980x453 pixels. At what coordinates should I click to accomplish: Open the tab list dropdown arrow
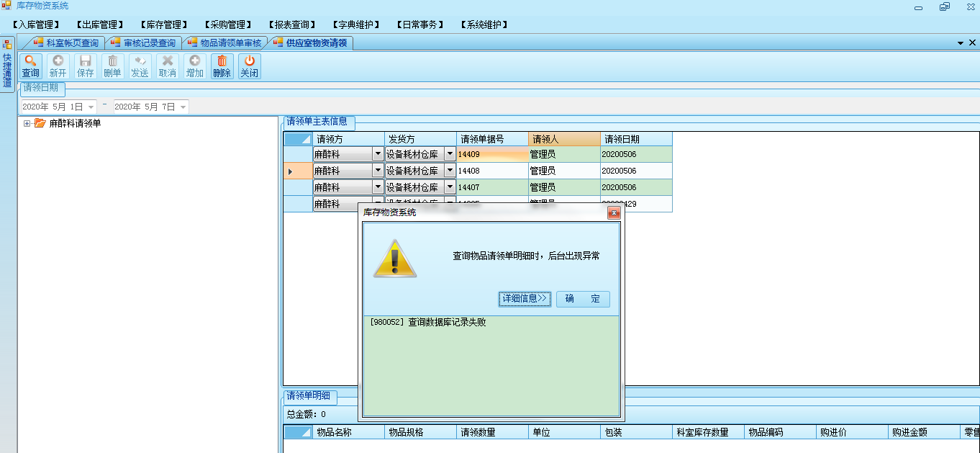[961, 43]
